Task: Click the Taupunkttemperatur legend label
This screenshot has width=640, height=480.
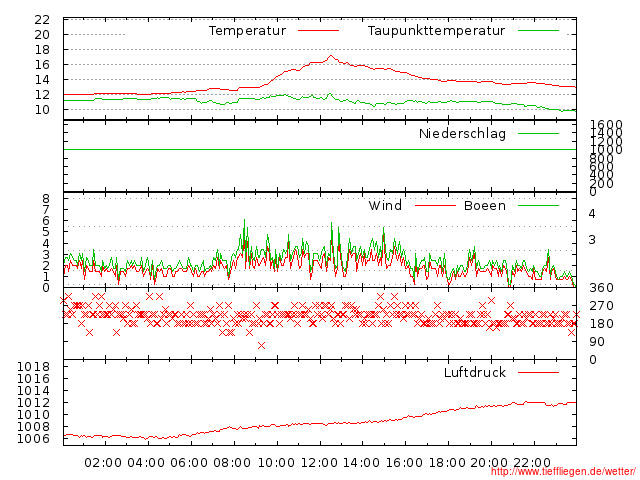Action: [x=436, y=31]
